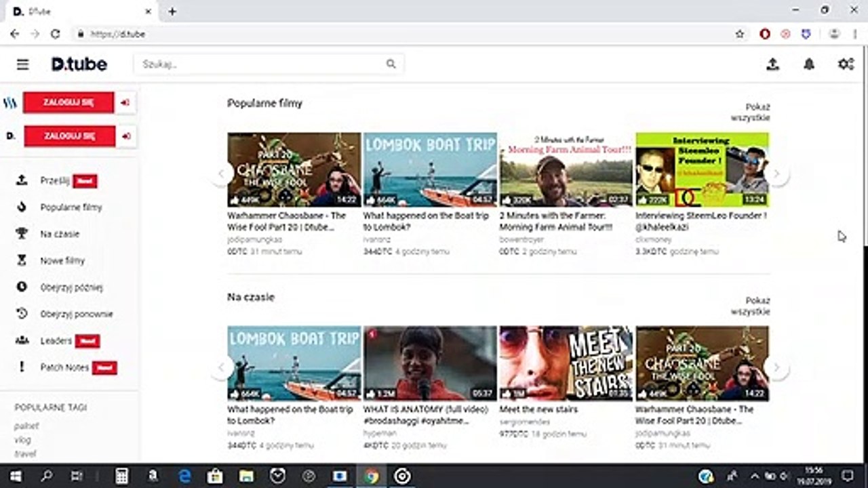Click the Opera extension icon in toolbar

point(765,34)
